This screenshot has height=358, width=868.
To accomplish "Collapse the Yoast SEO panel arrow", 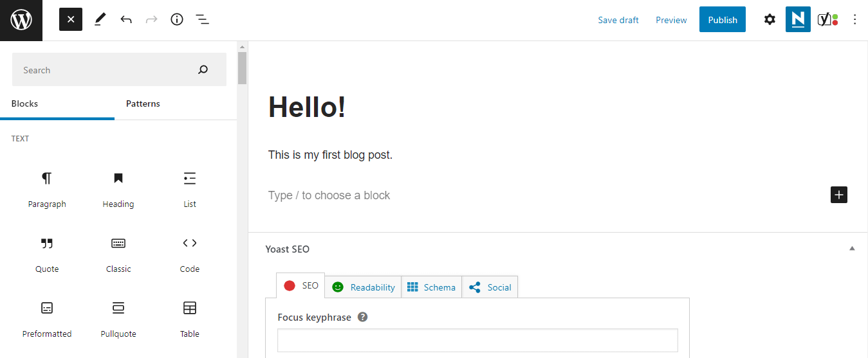I will [852, 248].
